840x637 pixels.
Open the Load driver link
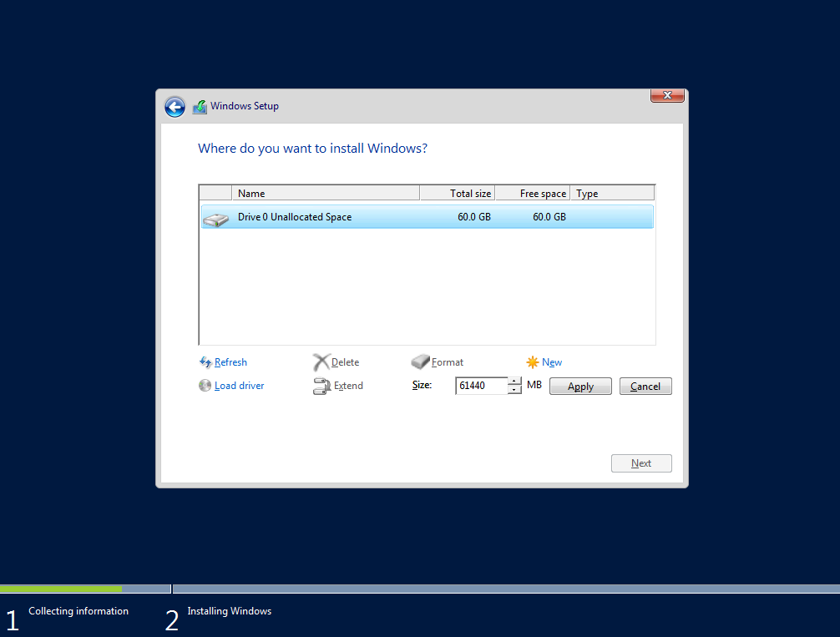[239, 386]
